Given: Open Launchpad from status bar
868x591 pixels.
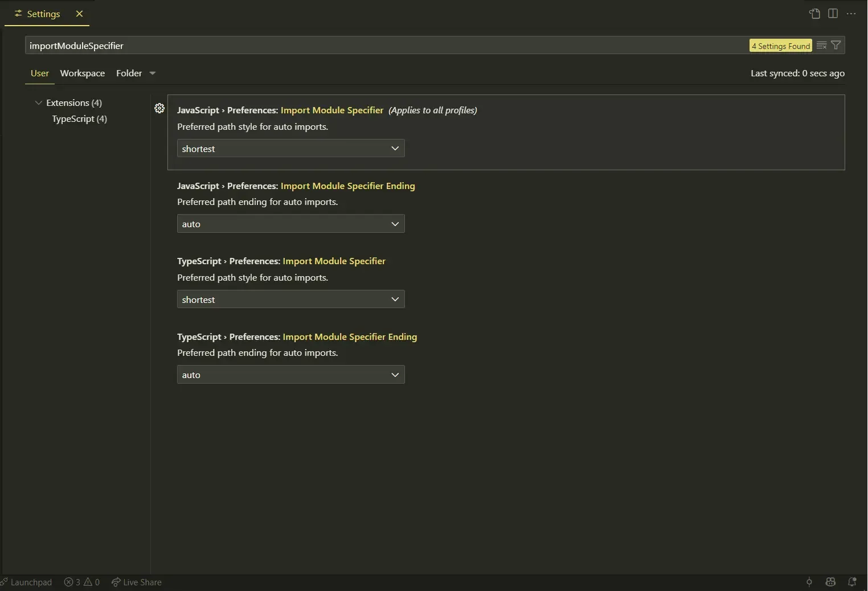Looking at the screenshot, I should [x=26, y=582].
